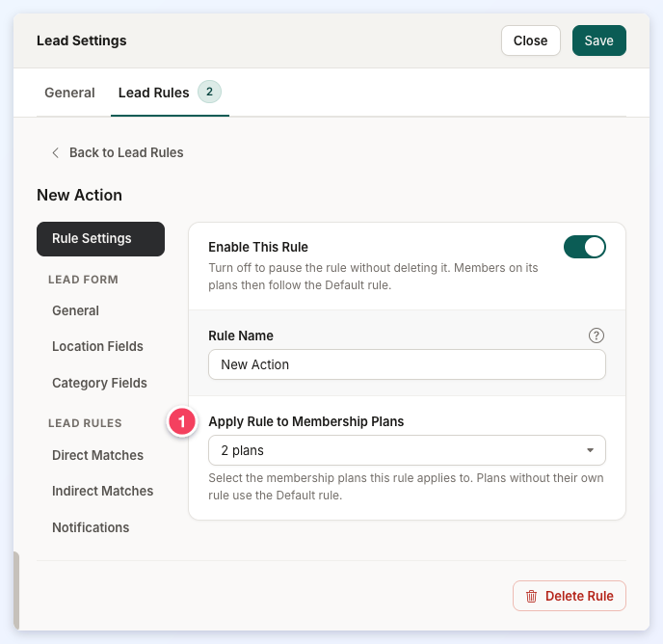The height and width of the screenshot is (644, 663).
Task: Open Rule Settings in the sidebar
Action: 100,239
